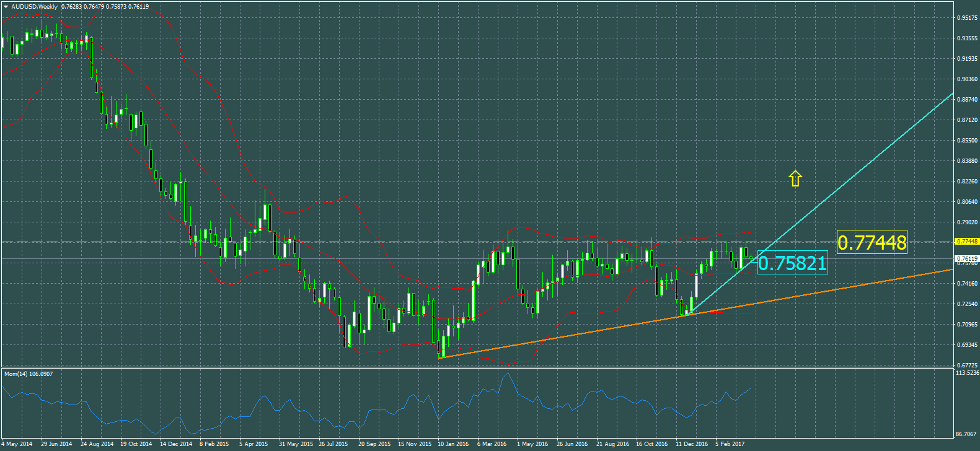This screenshot has width=980, height=451.
Task: Click the 86.7067 momentum scale value
Action: point(967,435)
